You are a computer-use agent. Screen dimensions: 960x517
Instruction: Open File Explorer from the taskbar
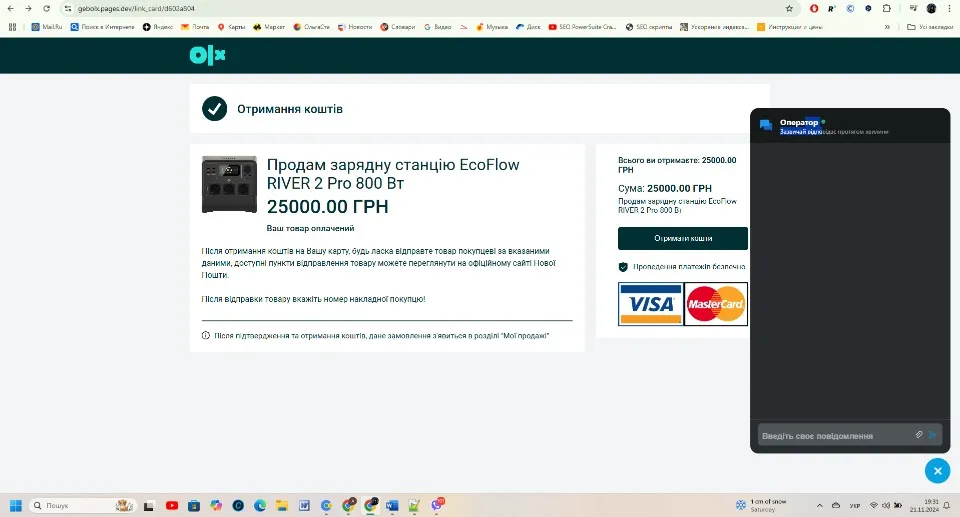282,505
